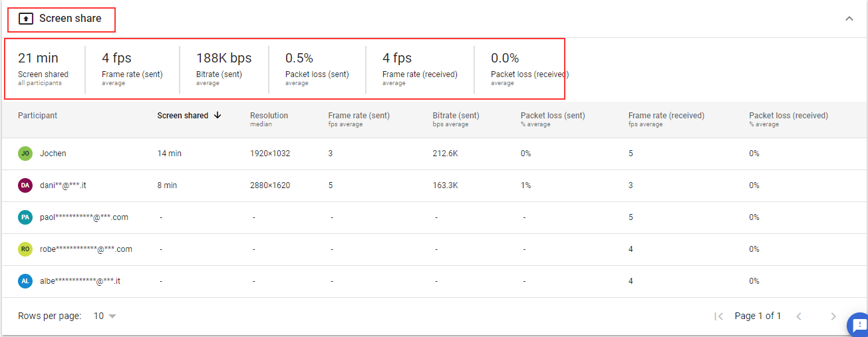868x337 pixels.
Task: Select participant robe************@***.com
Action: pyautogui.click(x=86, y=249)
